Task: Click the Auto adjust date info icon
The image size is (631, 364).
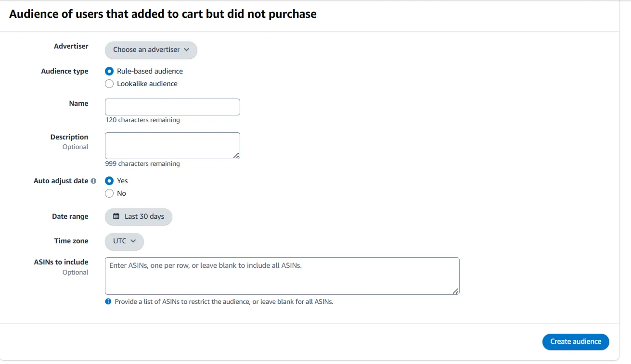Action: (x=93, y=181)
